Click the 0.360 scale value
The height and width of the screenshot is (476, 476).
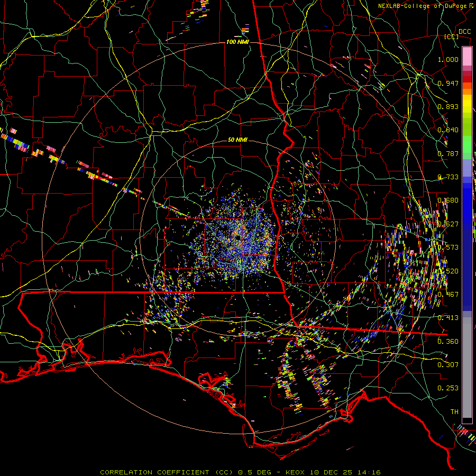pos(448,342)
